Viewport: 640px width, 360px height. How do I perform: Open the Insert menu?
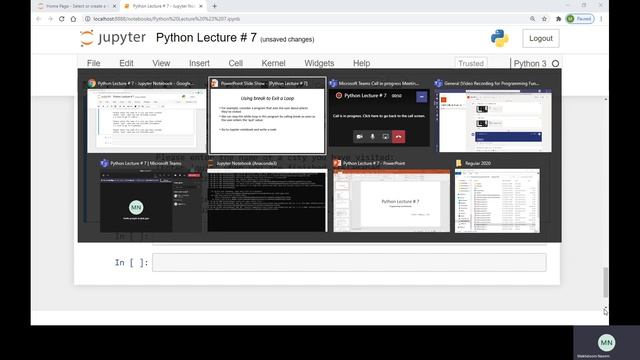click(x=199, y=63)
